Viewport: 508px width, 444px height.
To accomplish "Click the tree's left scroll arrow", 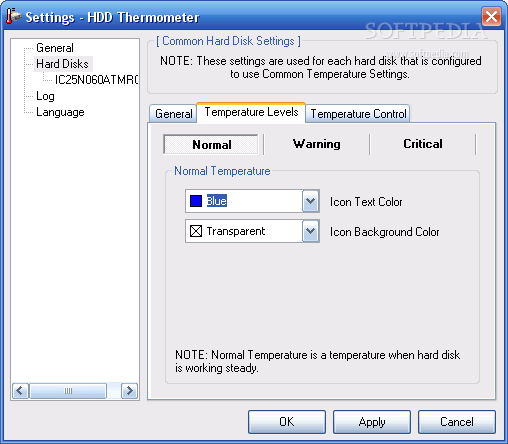I will tap(20, 391).
